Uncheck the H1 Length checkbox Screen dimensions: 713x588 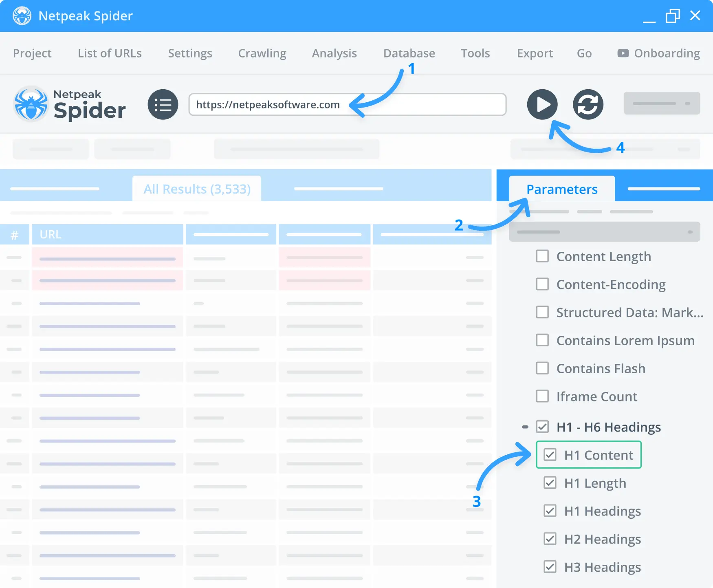coord(550,483)
